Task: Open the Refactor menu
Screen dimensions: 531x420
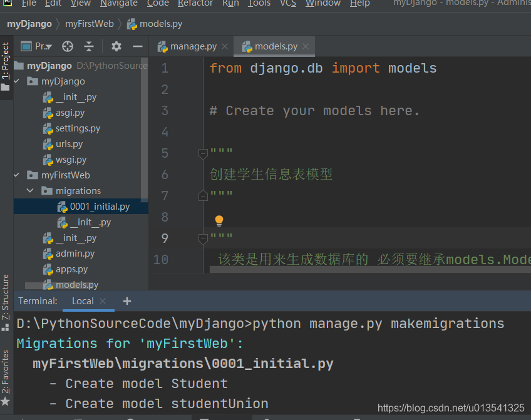Action: [x=195, y=3]
